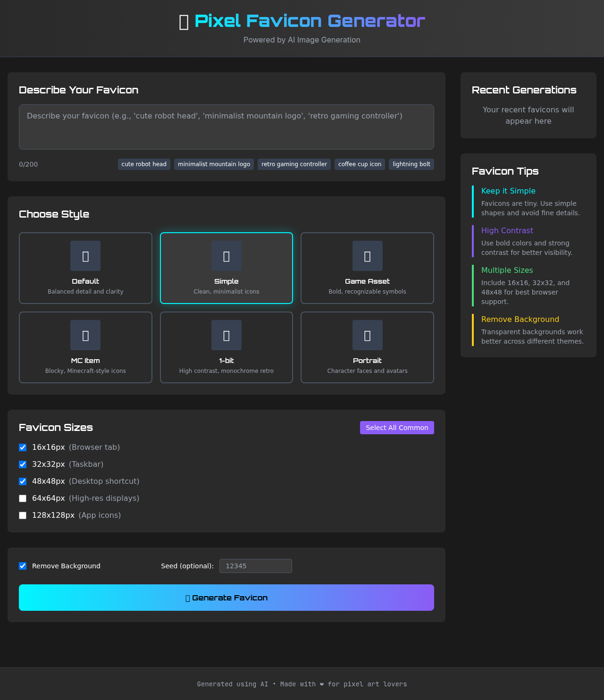The height and width of the screenshot is (700, 604).
Task: Click the logo icon beside Pixel Favicon Generator
Action: [184, 22]
